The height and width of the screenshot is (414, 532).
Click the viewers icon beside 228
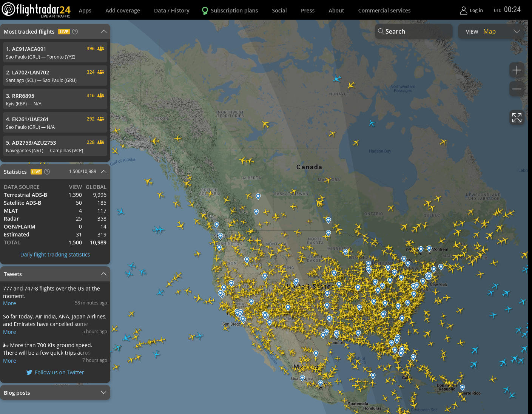point(101,142)
